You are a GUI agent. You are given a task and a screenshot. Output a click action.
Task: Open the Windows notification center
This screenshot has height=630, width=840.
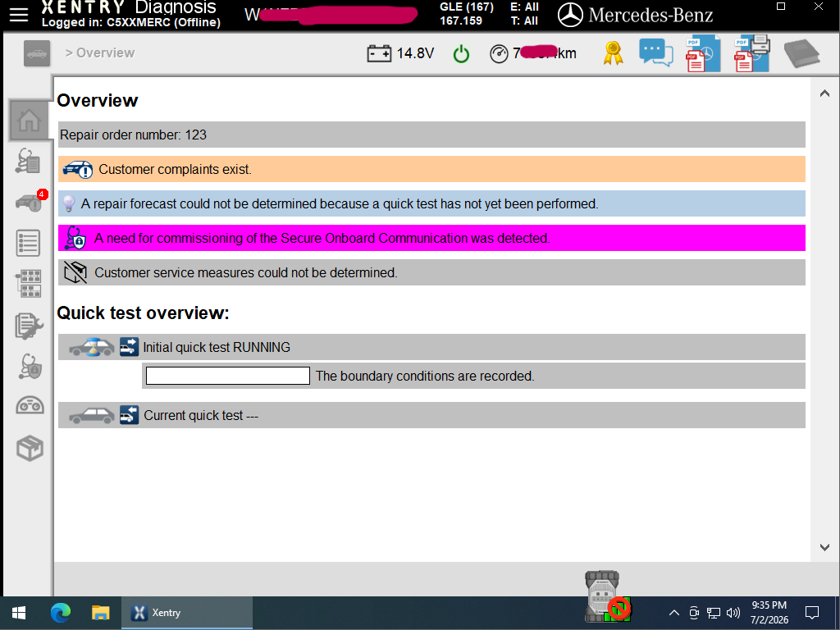pyautogui.click(x=812, y=613)
